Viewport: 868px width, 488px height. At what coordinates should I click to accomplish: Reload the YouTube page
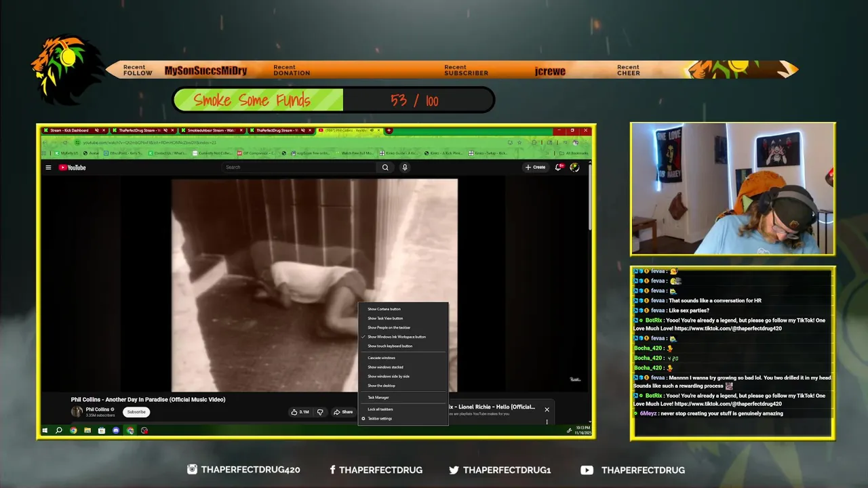click(65, 142)
